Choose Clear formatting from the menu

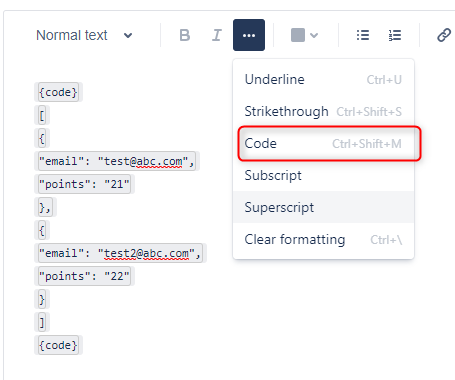pyautogui.click(x=323, y=239)
